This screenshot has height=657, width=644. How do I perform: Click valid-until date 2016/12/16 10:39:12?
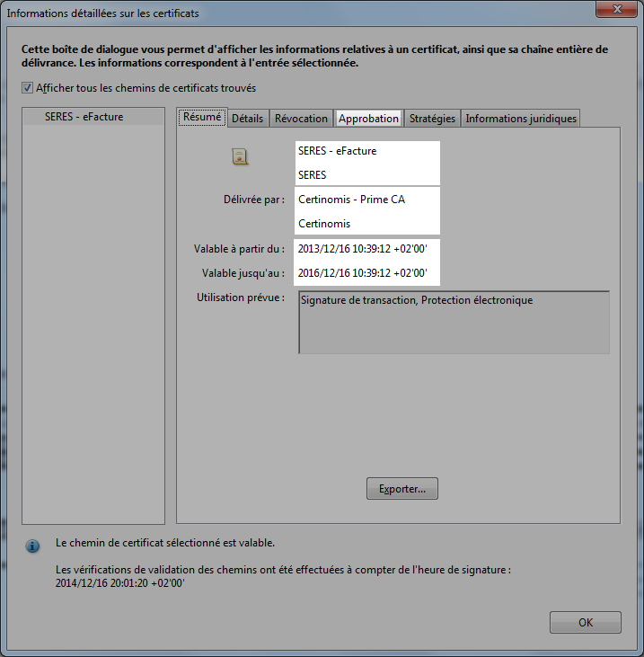(x=363, y=273)
